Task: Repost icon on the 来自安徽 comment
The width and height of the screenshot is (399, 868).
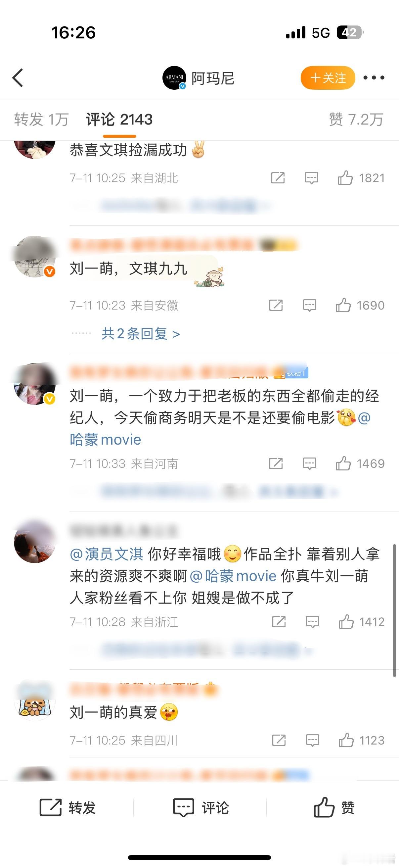Action: pos(276,305)
